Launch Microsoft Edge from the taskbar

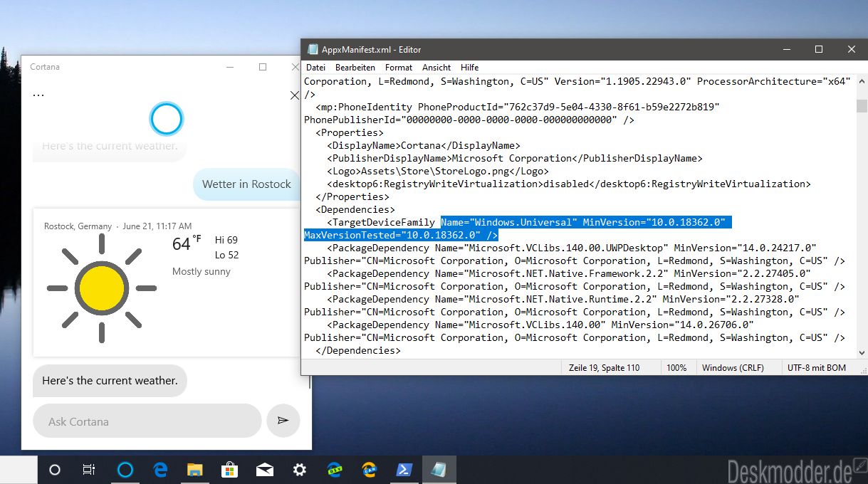[x=160, y=470]
